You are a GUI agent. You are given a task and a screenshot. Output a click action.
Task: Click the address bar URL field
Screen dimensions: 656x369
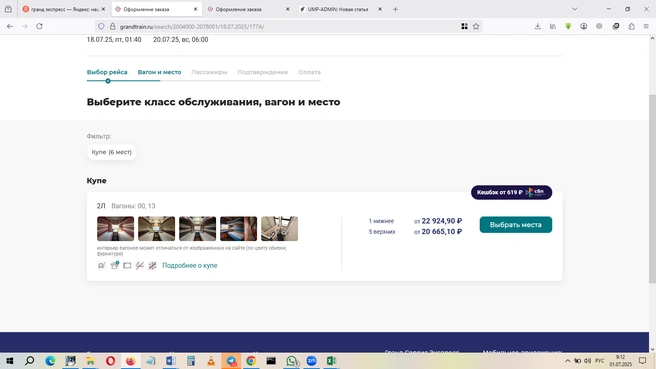289,26
